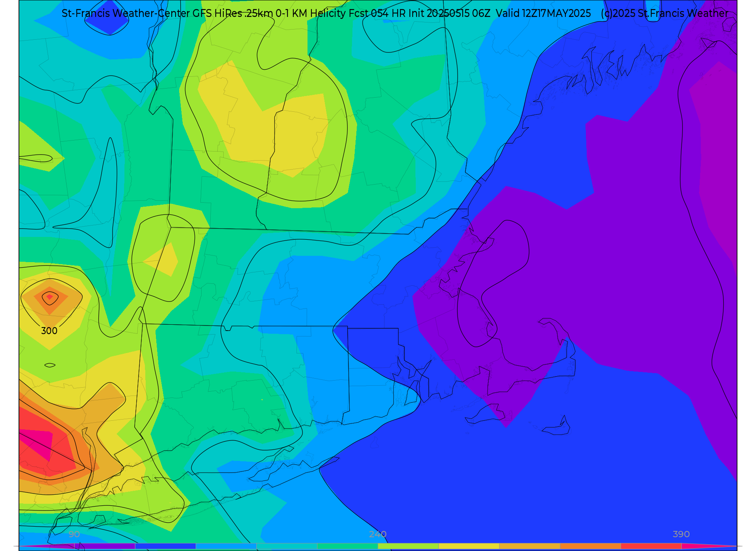Click the 390 color bar label
756x551 pixels.
click(x=681, y=534)
